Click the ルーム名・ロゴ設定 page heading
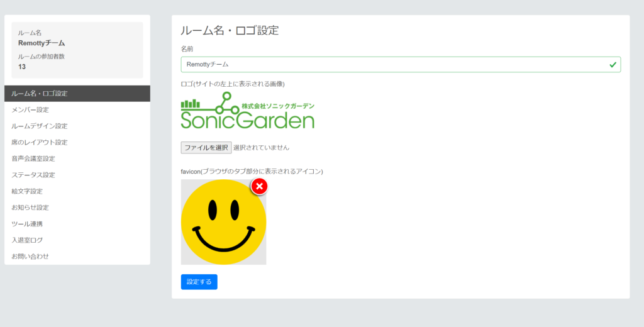Viewport: 644px width, 327px height. [230, 30]
